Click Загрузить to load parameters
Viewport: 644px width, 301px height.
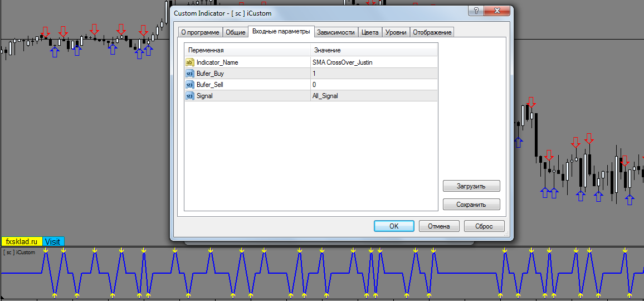471,186
